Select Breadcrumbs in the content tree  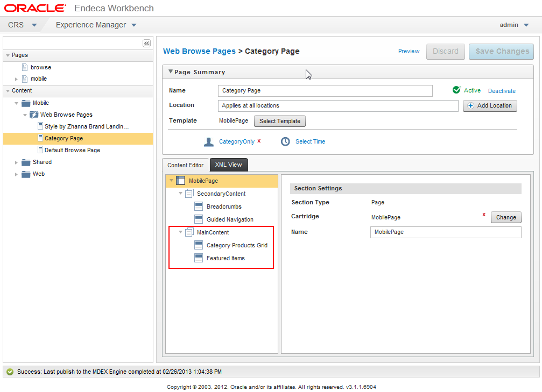pos(224,206)
